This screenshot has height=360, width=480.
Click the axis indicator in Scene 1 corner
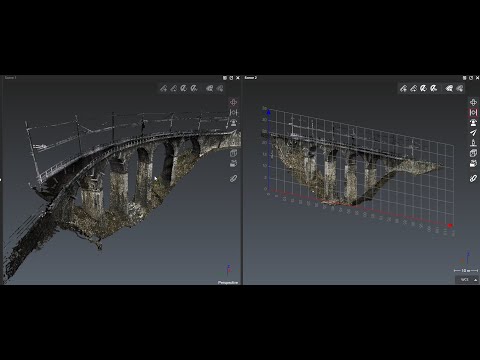[228, 270]
